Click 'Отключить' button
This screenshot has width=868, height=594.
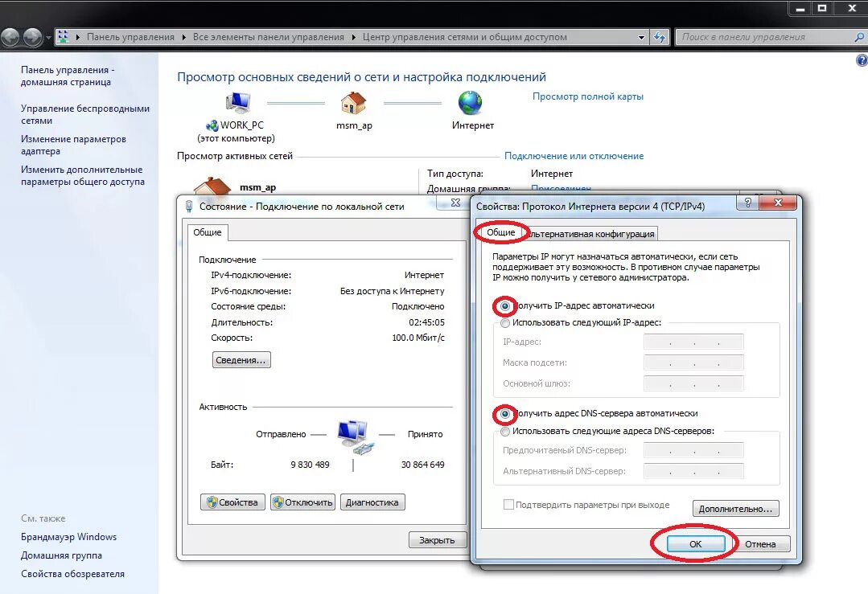tap(302, 502)
